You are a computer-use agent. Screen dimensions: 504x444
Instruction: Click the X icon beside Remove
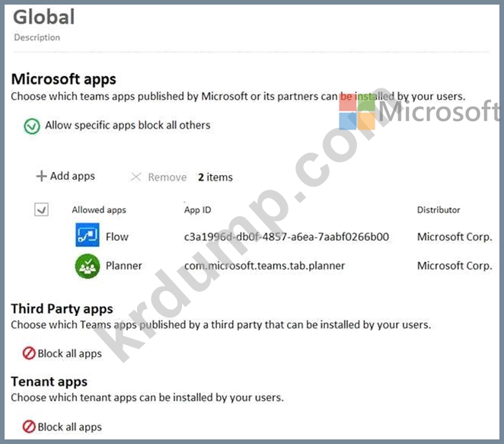[x=136, y=177]
